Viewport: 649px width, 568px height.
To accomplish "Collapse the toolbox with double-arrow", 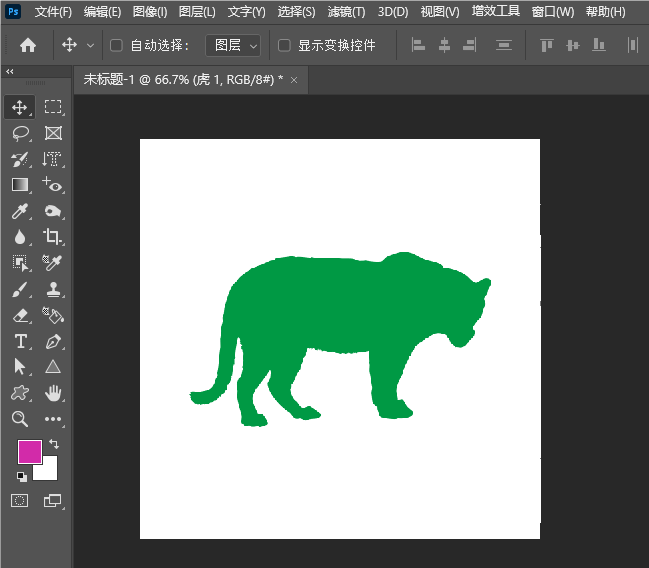I will coord(10,71).
